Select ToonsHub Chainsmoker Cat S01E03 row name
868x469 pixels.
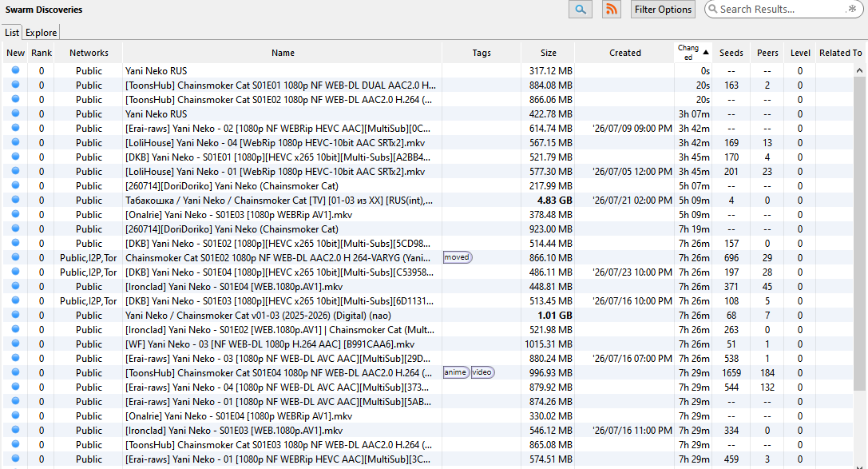279,445
